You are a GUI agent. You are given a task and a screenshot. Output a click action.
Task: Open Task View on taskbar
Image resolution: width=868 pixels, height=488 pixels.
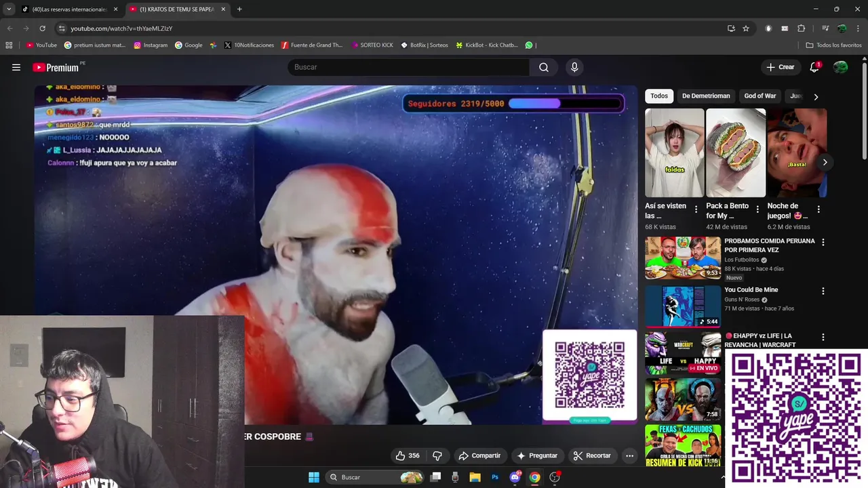point(436,477)
